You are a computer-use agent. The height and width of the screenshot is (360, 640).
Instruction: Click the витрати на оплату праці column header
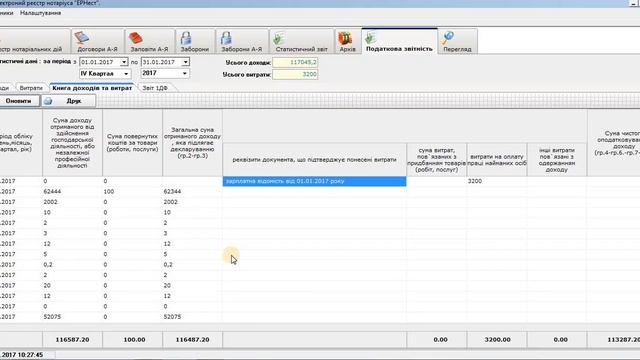(497, 160)
